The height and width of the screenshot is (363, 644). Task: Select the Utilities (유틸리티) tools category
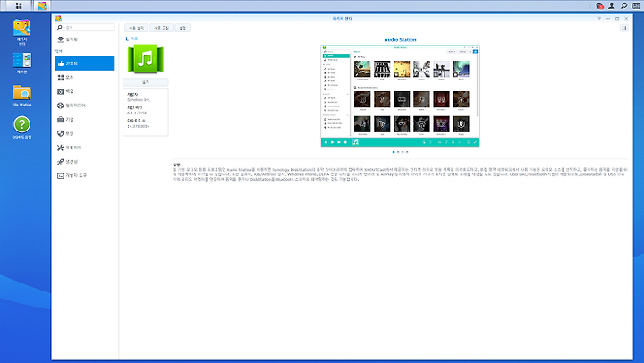(x=85, y=148)
